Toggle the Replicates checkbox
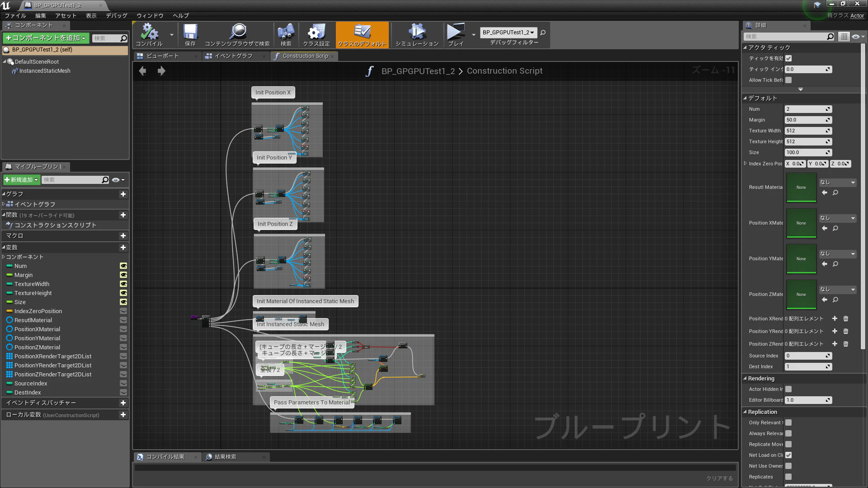 [x=788, y=477]
